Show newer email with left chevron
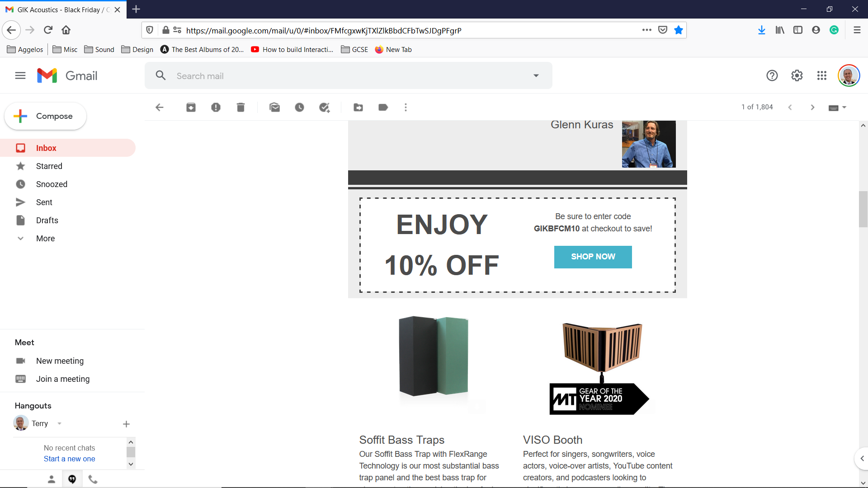This screenshot has height=488, width=868. click(x=790, y=107)
